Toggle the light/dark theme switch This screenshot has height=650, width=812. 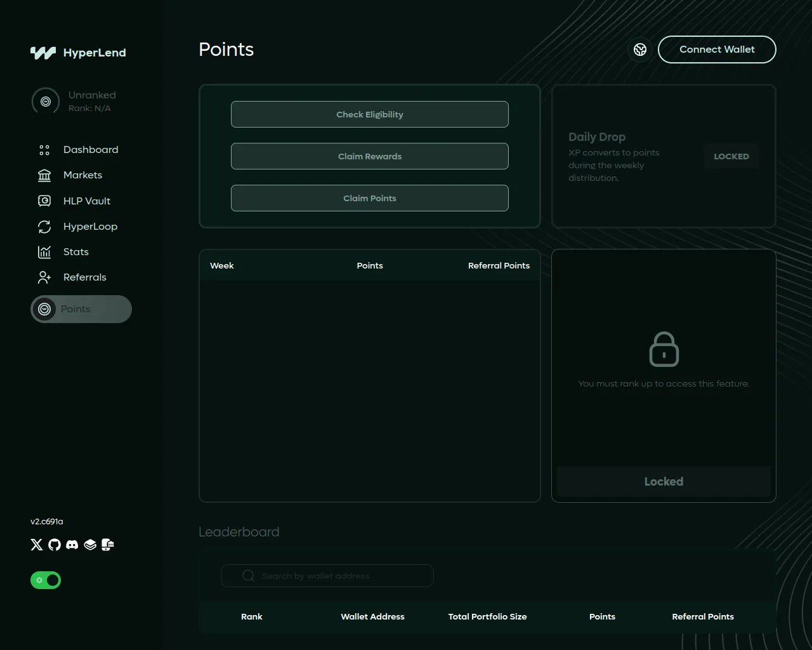pos(46,580)
